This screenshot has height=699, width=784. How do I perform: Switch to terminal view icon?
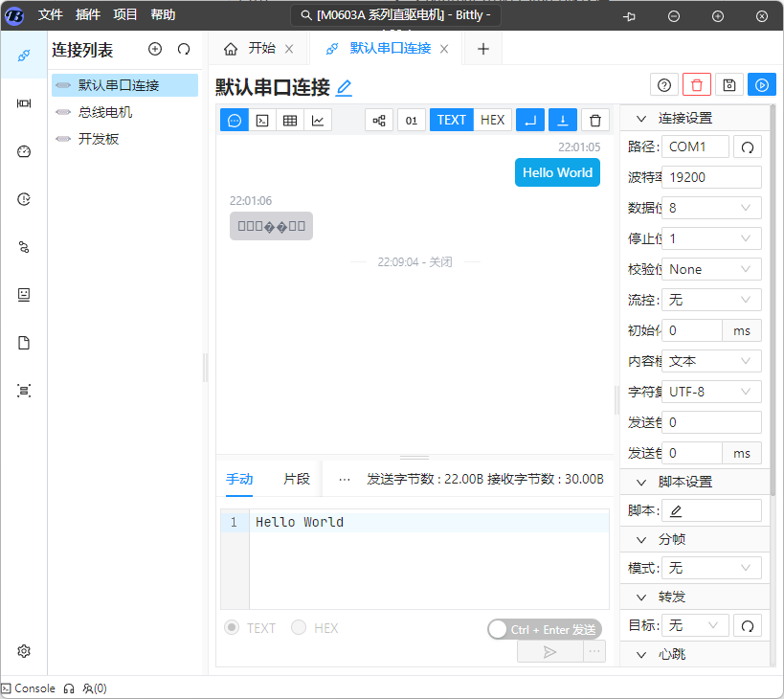pos(262,120)
